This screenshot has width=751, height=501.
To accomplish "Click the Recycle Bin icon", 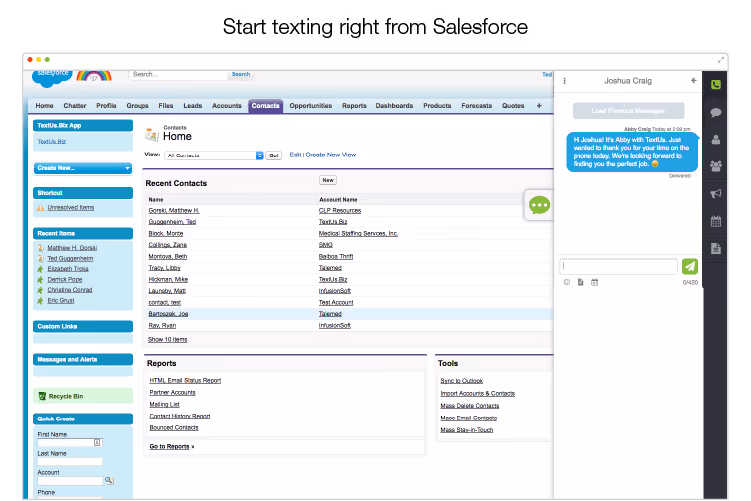I will (42, 396).
